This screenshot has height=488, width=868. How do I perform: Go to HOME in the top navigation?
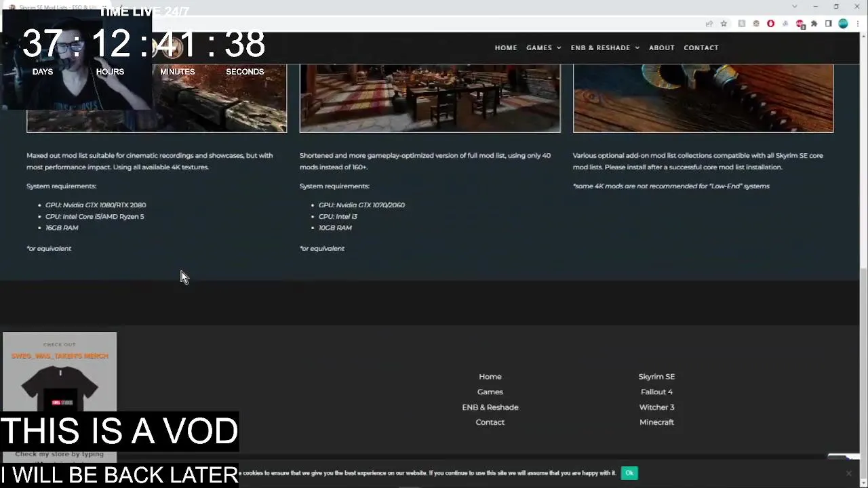(x=506, y=47)
